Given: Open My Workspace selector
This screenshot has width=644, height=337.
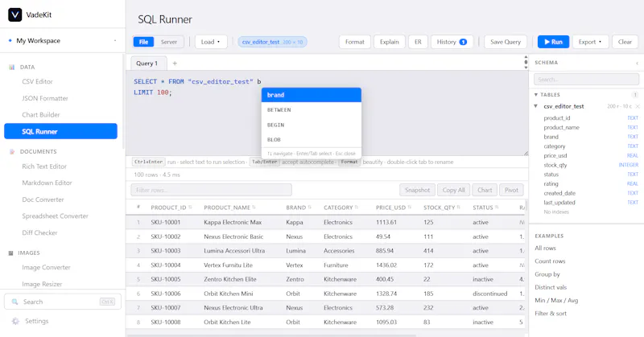Looking at the screenshot, I should (x=63, y=41).
